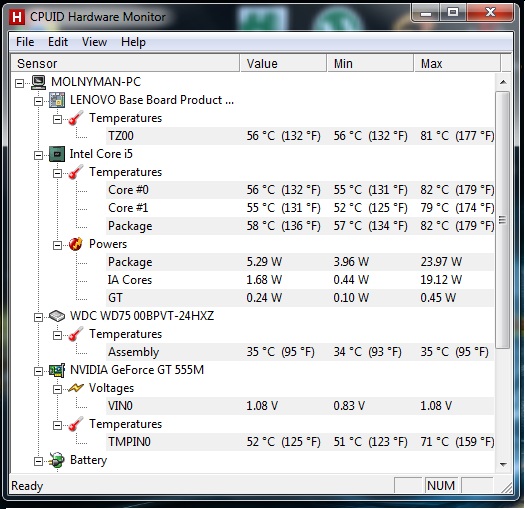Click the WDC WD75 00BPVT-24HXZ label
This screenshot has height=509, width=525.
tap(142, 316)
